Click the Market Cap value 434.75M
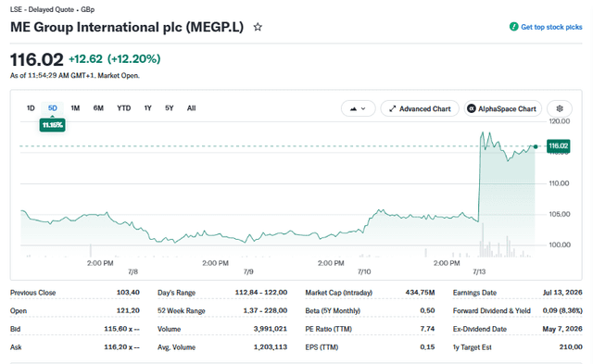 tap(420, 293)
